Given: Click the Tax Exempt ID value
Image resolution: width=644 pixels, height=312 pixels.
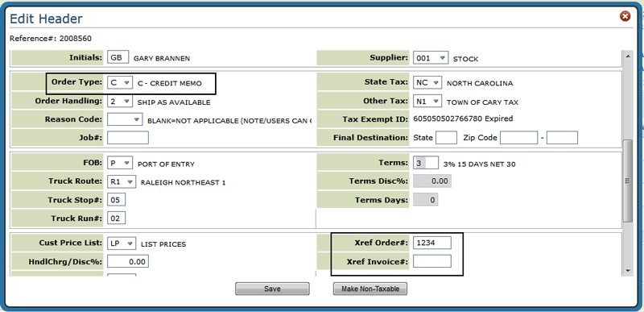Looking at the screenshot, I should (463, 119).
